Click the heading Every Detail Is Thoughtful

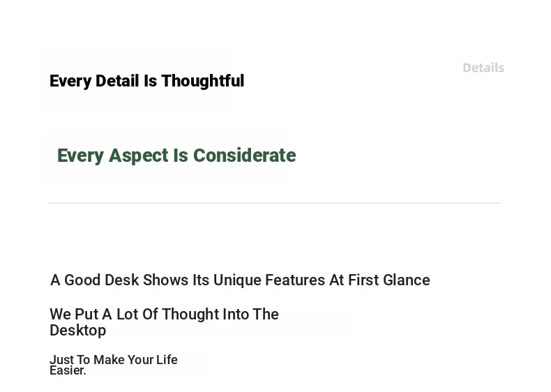pos(147,81)
